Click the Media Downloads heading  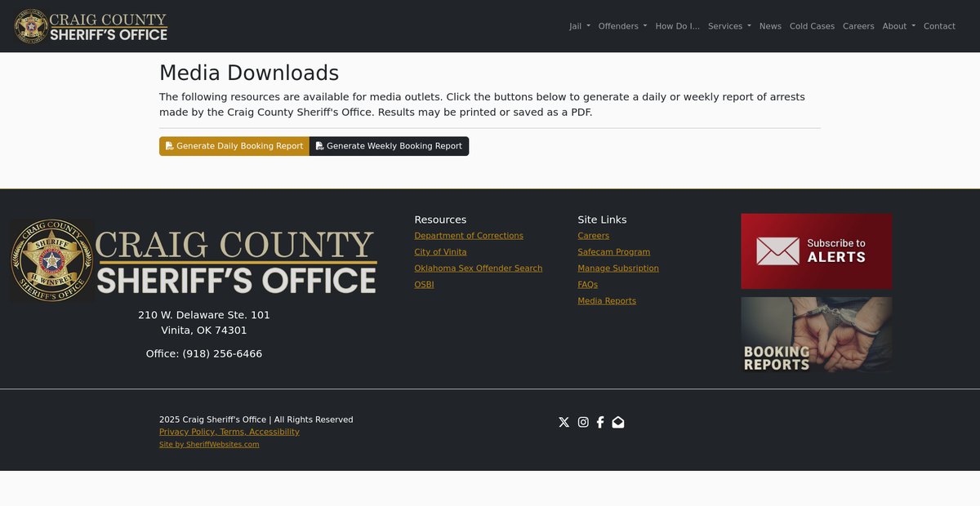click(249, 73)
